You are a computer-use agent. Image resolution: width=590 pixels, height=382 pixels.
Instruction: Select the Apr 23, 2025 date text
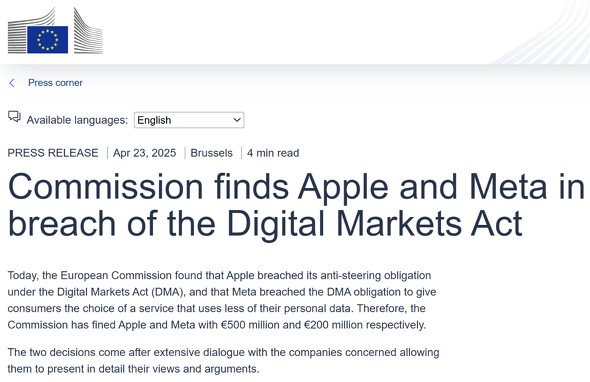tap(144, 153)
